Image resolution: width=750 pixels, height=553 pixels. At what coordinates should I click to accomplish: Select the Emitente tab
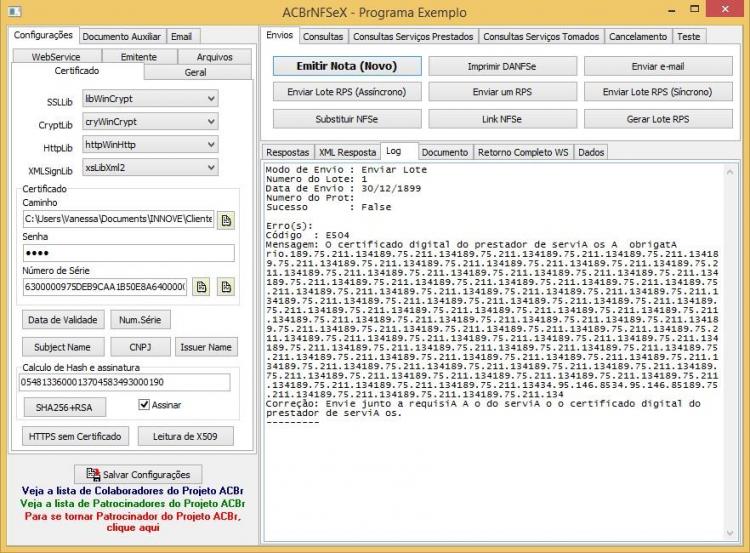point(139,56)
